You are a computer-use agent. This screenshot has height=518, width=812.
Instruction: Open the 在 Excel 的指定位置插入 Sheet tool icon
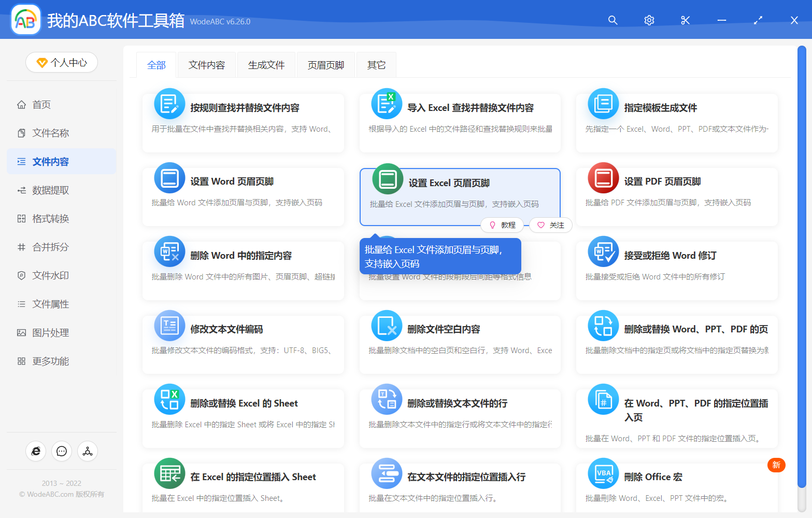pos(169,473)
